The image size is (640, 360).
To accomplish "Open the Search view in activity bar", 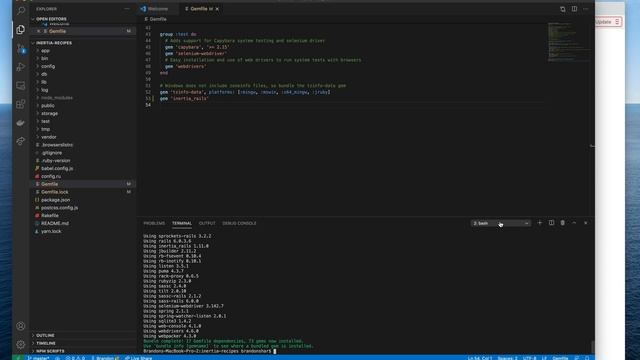I will (21, 11).
